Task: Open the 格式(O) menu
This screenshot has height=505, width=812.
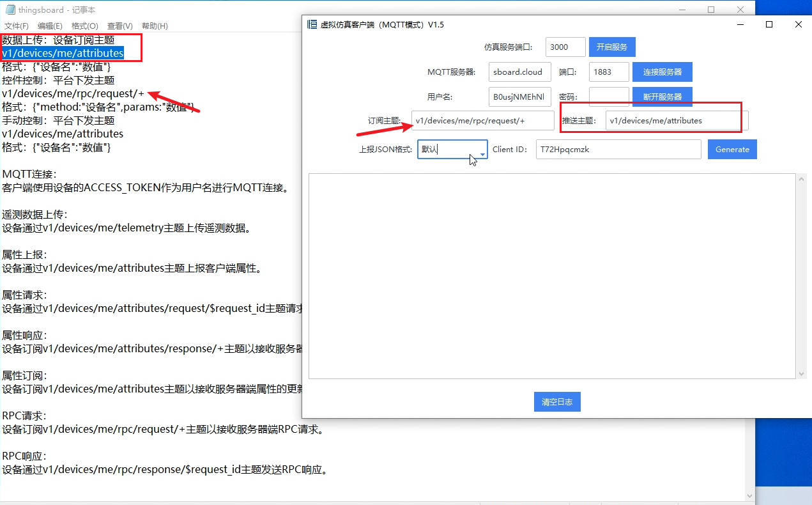Action: pyautogui.click(x=84, y=26)
